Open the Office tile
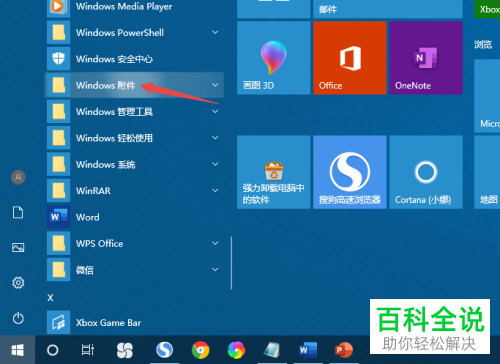500x364 pixels. (350, 58)
